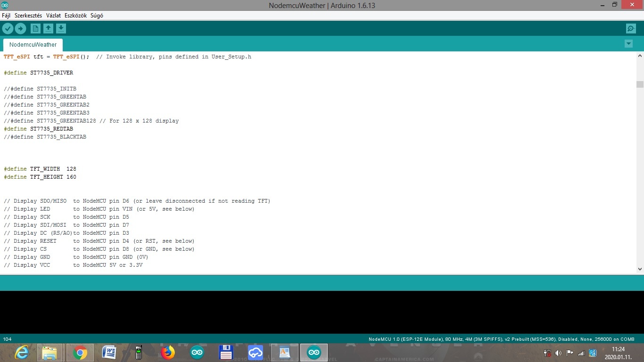The image size is (644, 362).
Task: Open the Fájl menu
Action: pos(6,16)
